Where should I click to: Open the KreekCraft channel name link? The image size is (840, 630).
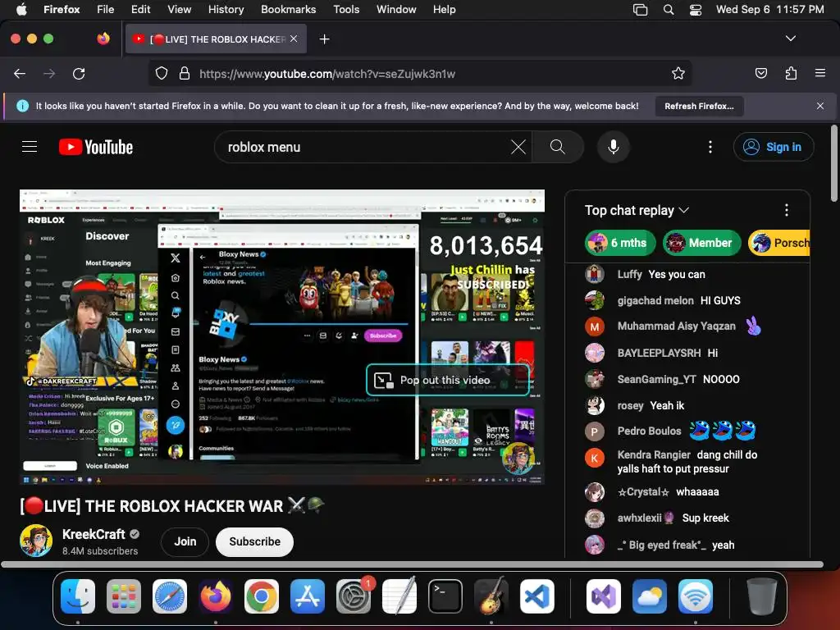(94, 534)
